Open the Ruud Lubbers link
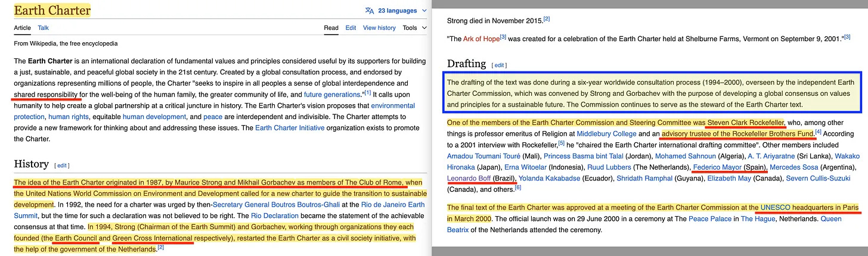Viewport: 868px width, 256px height. pos(608,167)
